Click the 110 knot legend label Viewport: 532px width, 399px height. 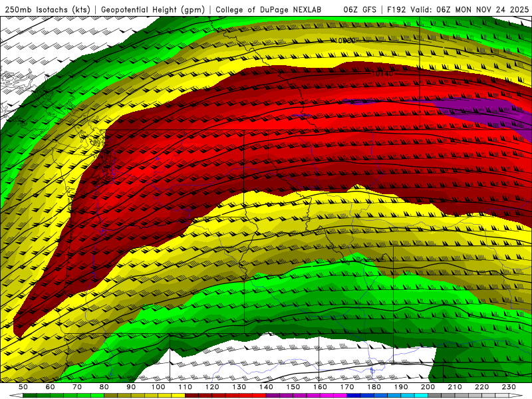click(x=185, y=387)
